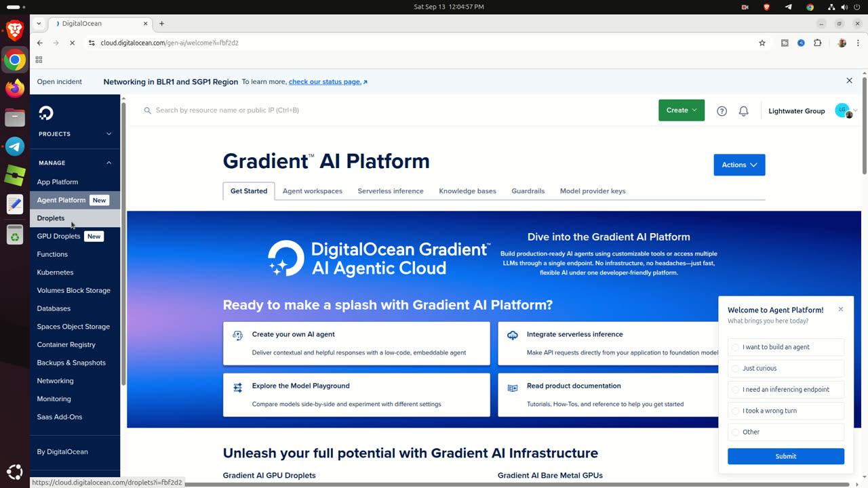
Task: Follow the 'check our status page' link
Action: [328, 82]
